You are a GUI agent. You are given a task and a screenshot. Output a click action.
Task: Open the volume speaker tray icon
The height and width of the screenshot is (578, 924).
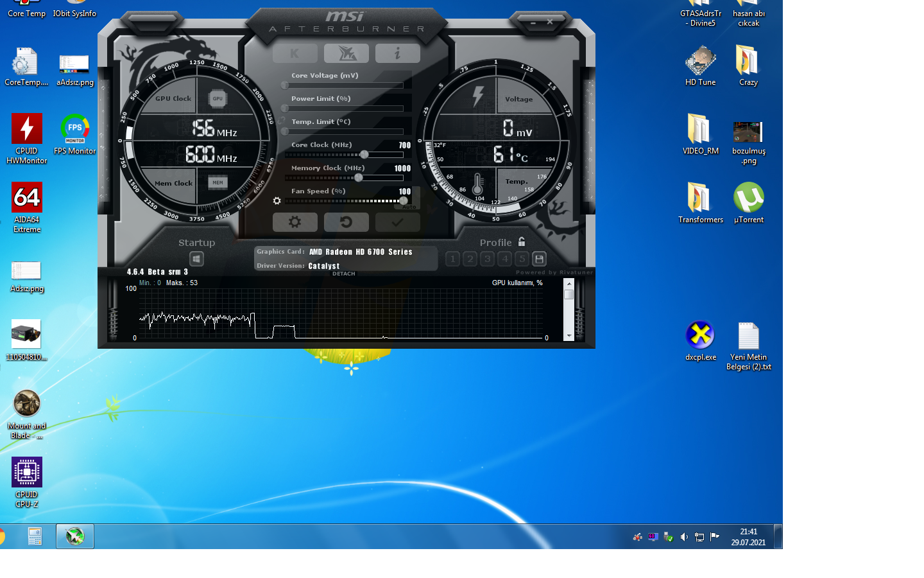(684, 537)
